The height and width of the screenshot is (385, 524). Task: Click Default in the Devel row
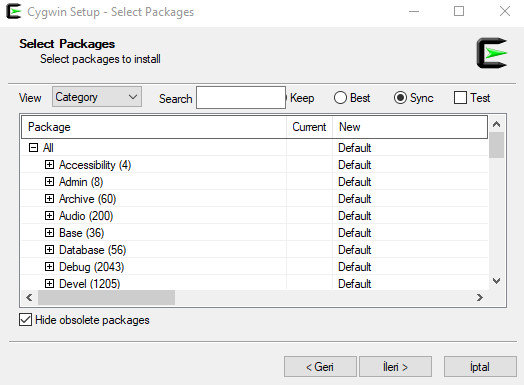pyautogui.click(x=355, y=284)
